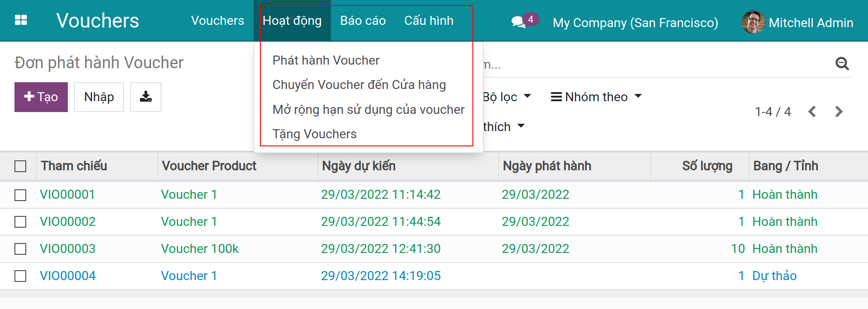Open the apps grid menu icon

[x=21, y=20]
